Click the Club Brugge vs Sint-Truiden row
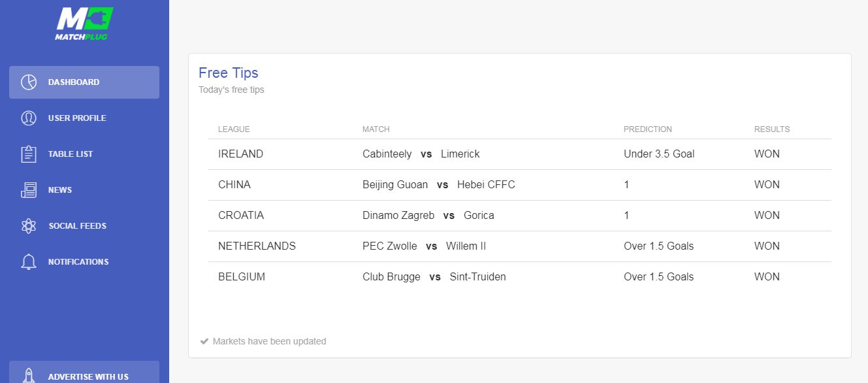 click(520, 277)
